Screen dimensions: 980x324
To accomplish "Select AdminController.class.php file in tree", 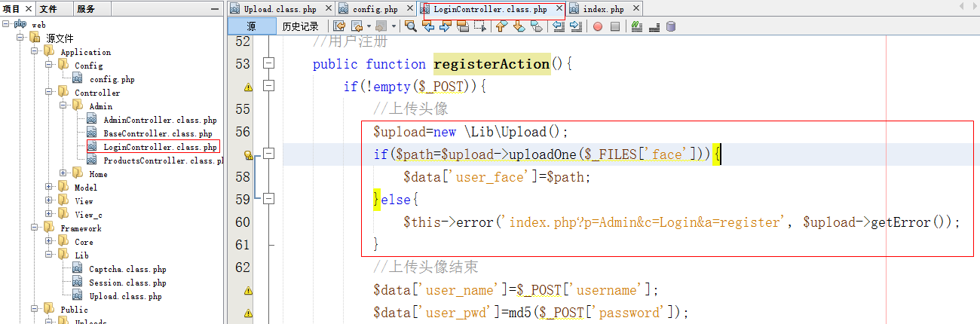I will (160, 120).
